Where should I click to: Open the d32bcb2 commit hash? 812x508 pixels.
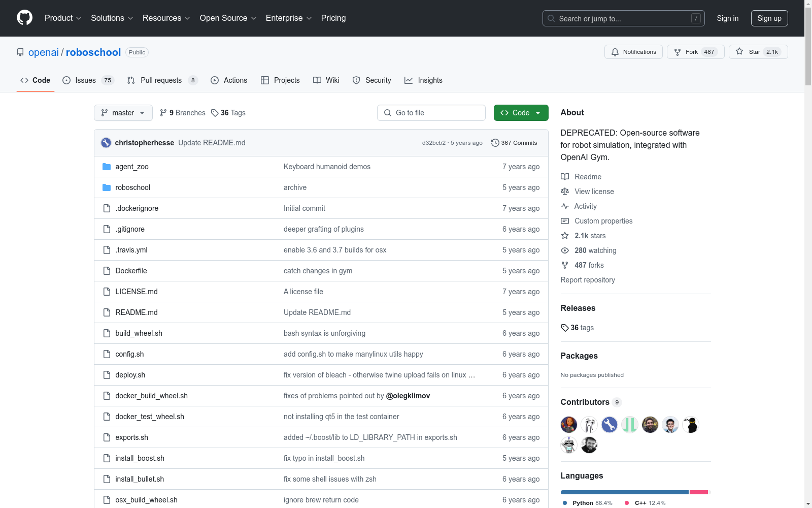(434, 143)
